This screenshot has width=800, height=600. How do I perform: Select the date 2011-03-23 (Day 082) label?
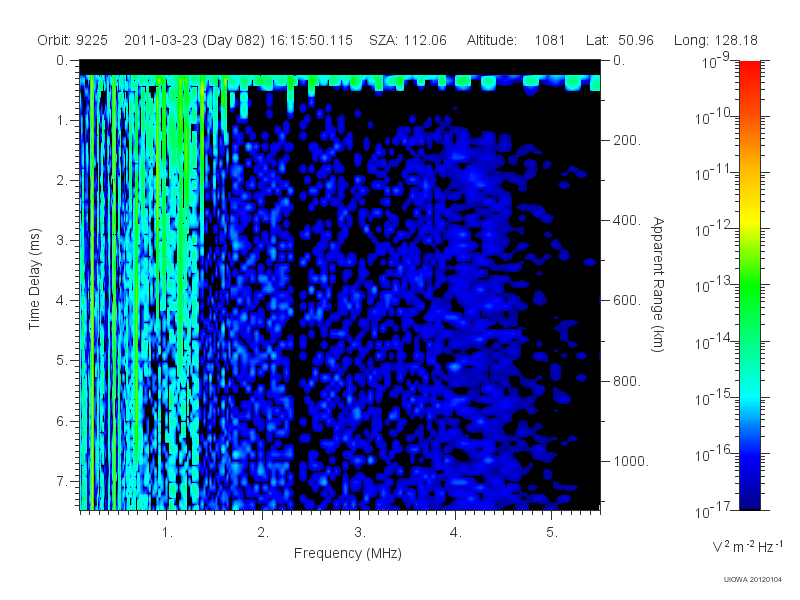point(194,40)
